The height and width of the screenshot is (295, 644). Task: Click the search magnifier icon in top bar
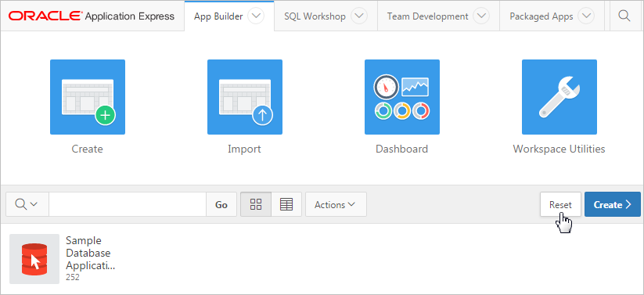tap(624, 16)
